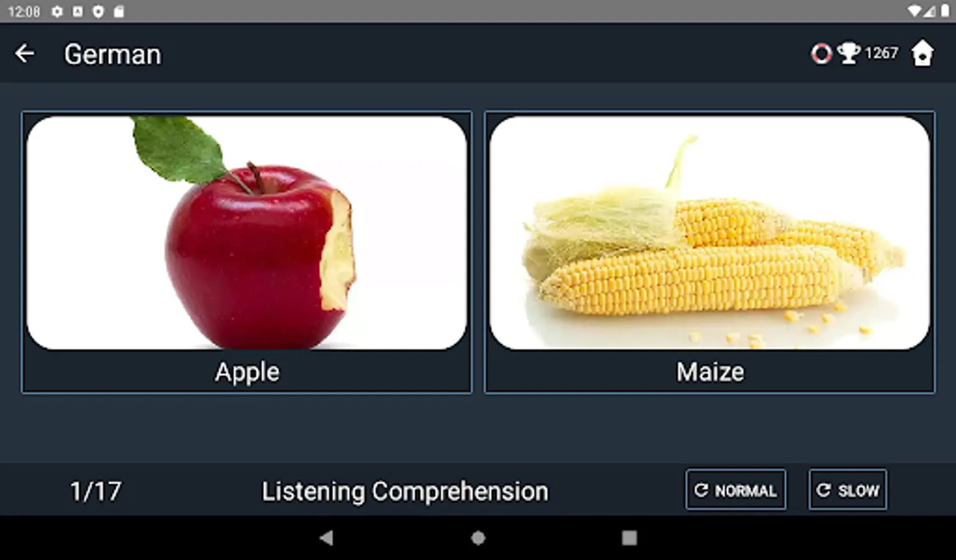Tap the German title in header
The height and width of the screenshot is (560, 956).
113,55
